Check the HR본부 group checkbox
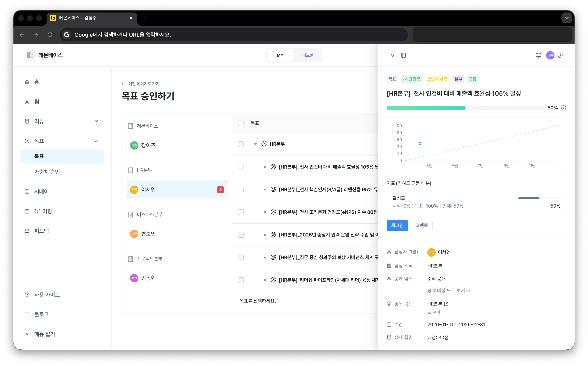Screen dimensions: 588x366 241,144
